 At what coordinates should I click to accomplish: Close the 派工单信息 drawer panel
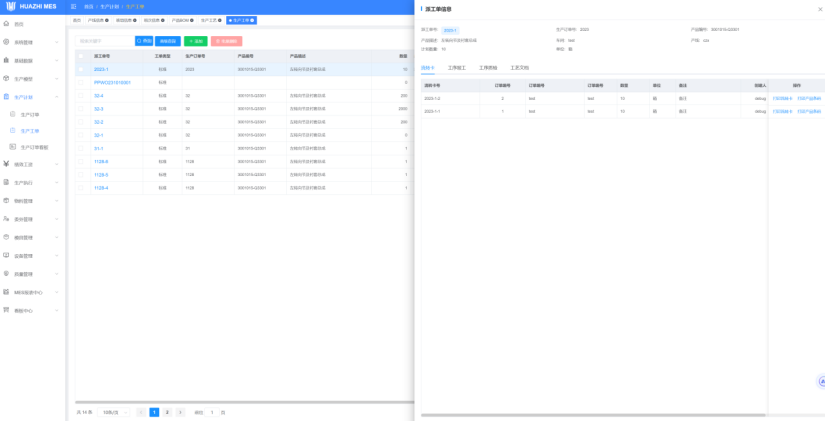[x=820, y=9]
